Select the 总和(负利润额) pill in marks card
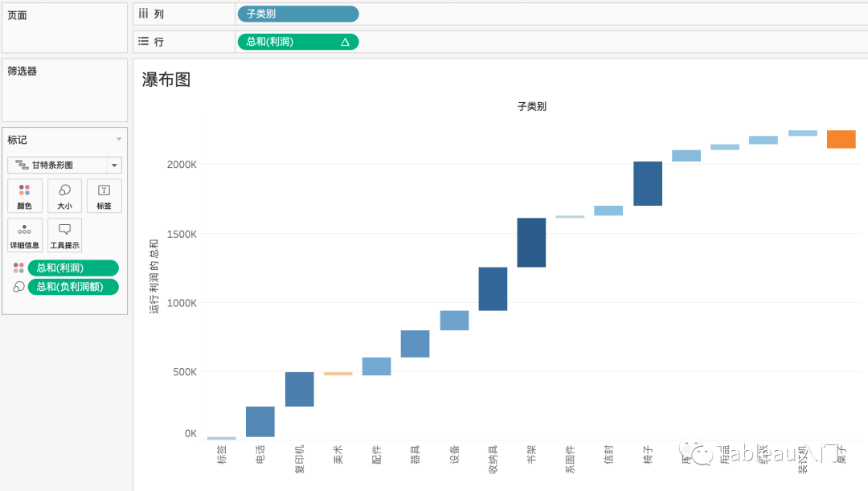 point(73,287)
